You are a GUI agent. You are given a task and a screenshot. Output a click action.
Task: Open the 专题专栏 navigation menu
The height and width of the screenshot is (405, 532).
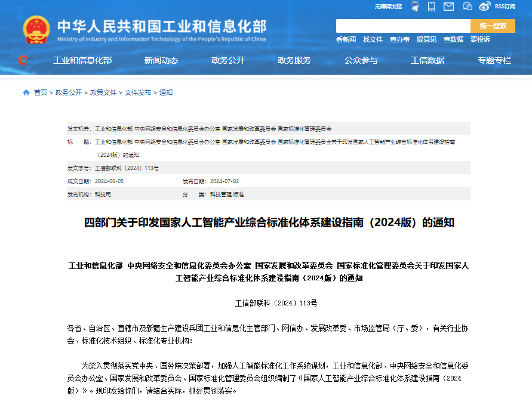(494, 60)
